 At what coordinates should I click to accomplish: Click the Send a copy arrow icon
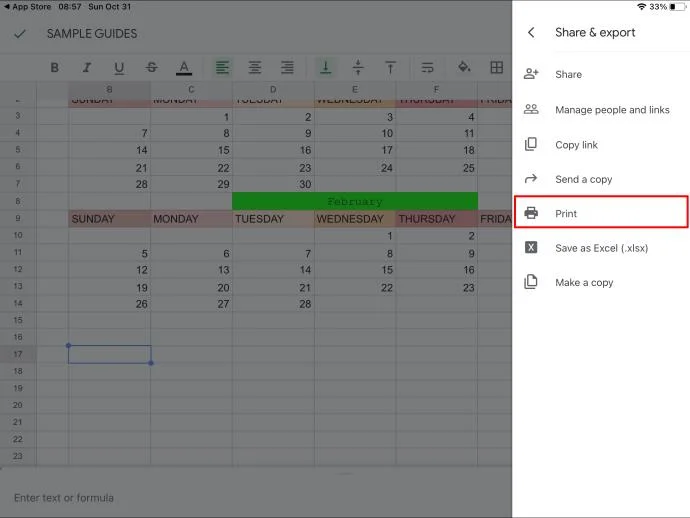[531, 179]
